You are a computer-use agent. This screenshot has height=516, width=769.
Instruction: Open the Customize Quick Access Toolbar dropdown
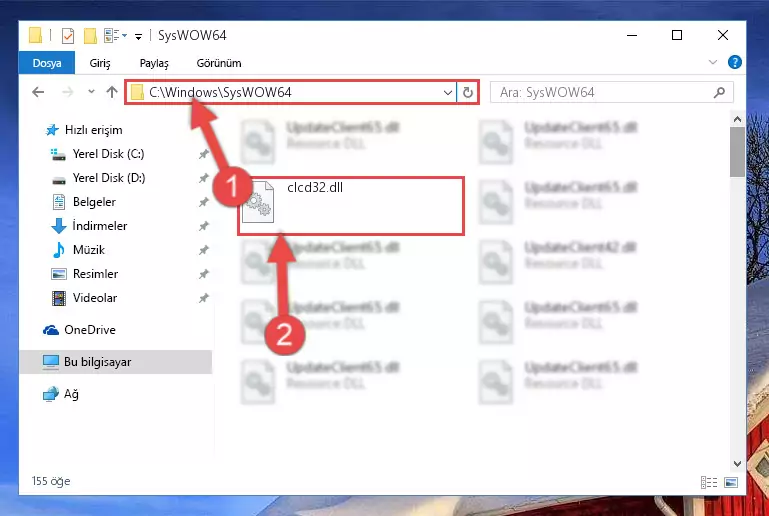coord(139,36)
